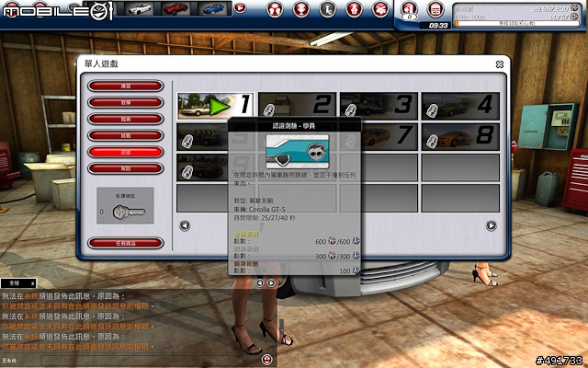Click the experience progress bar at top right
Viewport: 588px width, 368px height.
[516, 23]
